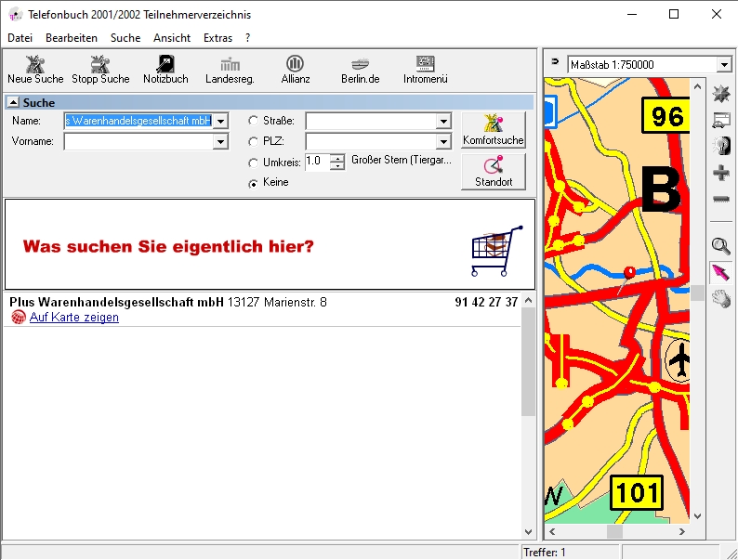Viewport: 738px width, 560px height.
Task: Start a new search with Neue Suche
Action: [35, 70]
